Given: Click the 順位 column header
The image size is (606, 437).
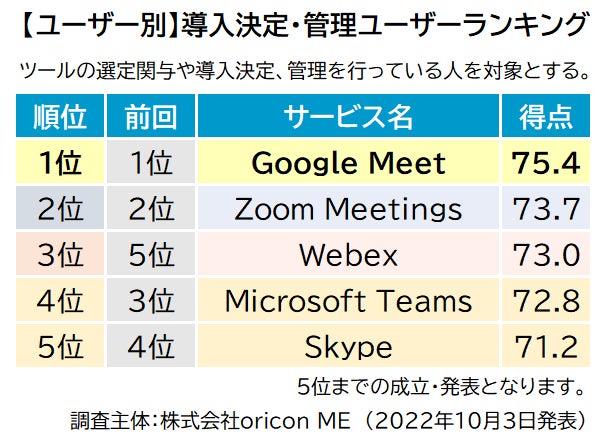Looking at the screenshot, I should [x=60, y=116].
